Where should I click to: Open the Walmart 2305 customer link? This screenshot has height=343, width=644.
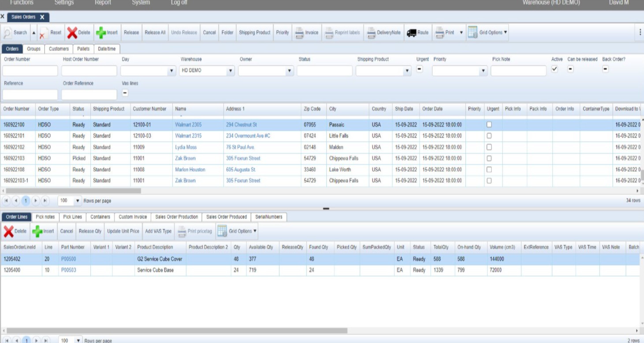pos(188,125)
